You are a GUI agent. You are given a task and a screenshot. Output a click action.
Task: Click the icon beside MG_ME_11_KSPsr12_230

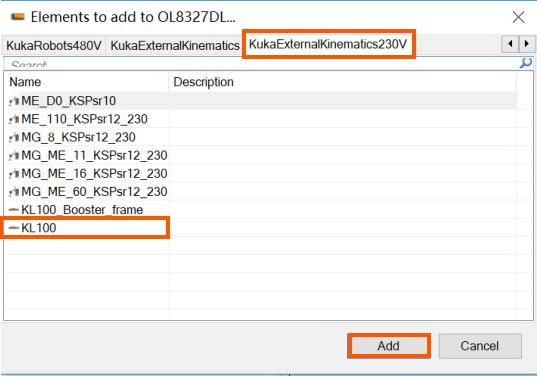pyautogui.click(x=14, y=155)
